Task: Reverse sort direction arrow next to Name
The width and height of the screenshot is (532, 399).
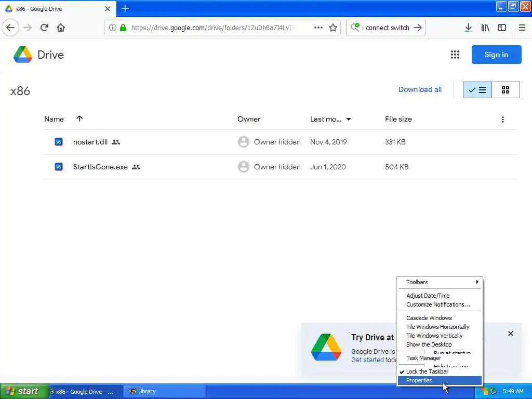Action: coord(79,118)
